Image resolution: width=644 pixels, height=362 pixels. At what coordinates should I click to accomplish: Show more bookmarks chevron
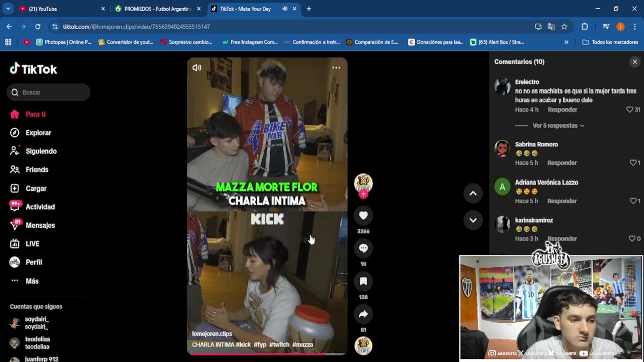[x=566, y=42]
